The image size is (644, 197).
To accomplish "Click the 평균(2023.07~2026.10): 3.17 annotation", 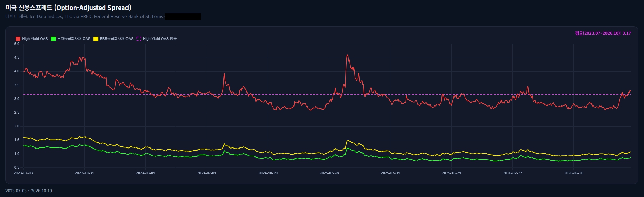I will coord(603,33).
